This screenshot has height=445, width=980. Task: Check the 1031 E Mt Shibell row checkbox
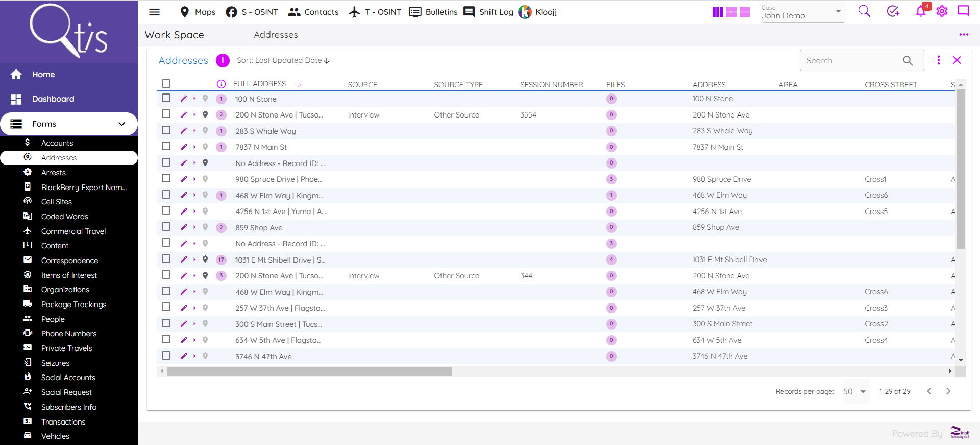click(x=166, y=259)
